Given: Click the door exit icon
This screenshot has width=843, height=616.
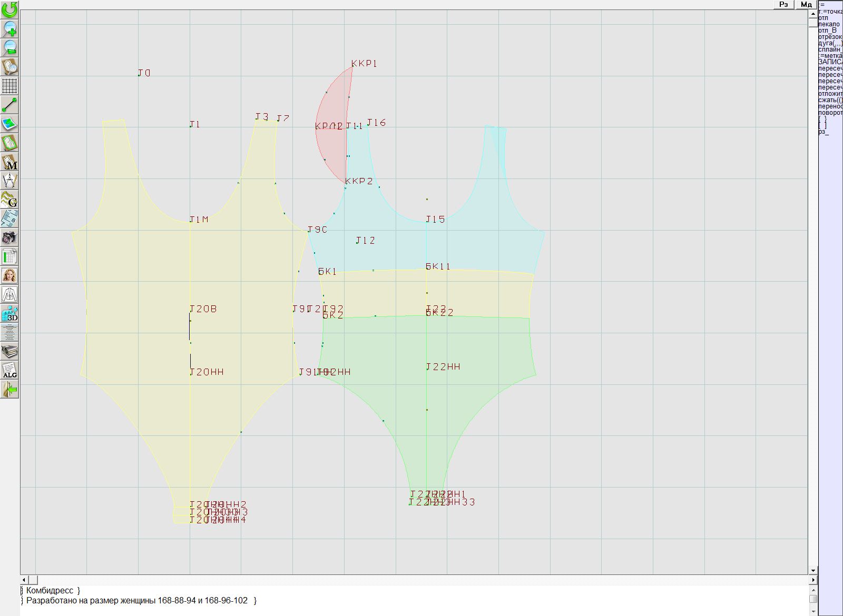Looking at the screenshot, I should point(9,390).
